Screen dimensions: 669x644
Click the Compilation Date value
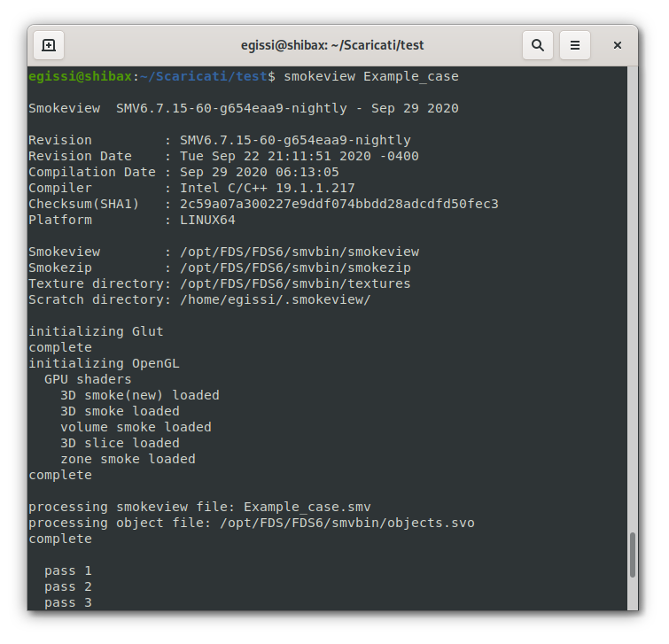(x=260, y=173)
